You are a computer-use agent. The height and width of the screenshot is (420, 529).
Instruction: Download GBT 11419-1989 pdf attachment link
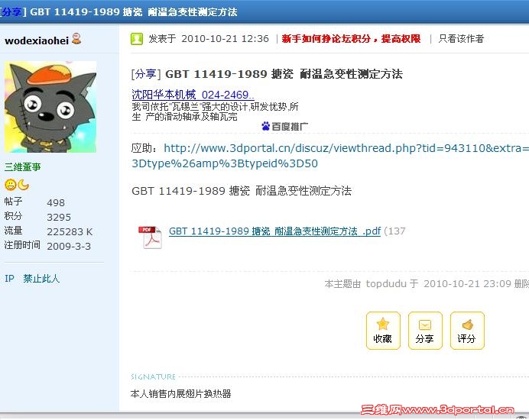[274, 231]
